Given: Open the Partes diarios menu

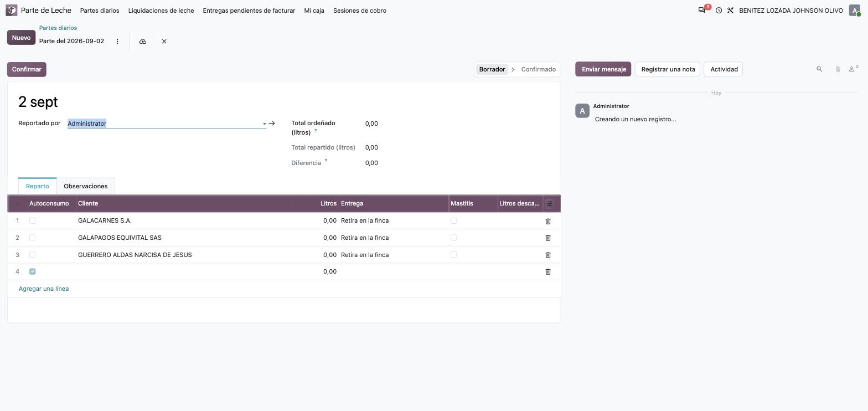Looking at the screenshot, I should [x=100, y=11].
